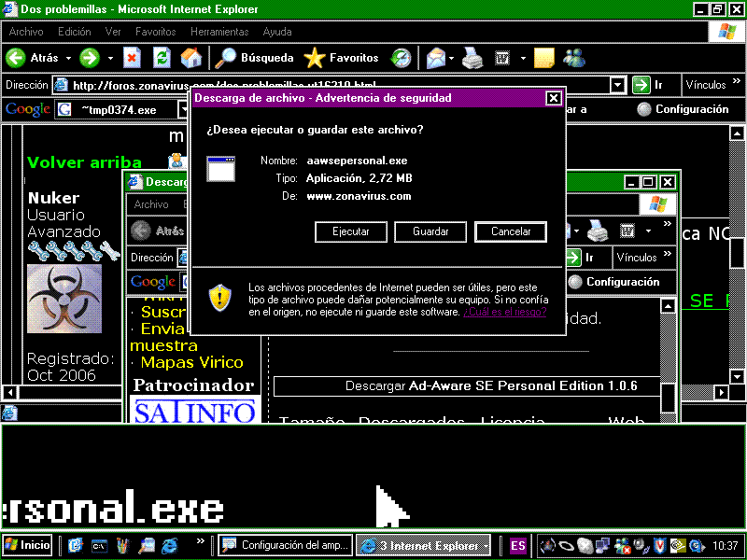Click right arrow of main window horizontal scrollbar
The height and width of the screenshot is (560, 747).
coord(721,392)
